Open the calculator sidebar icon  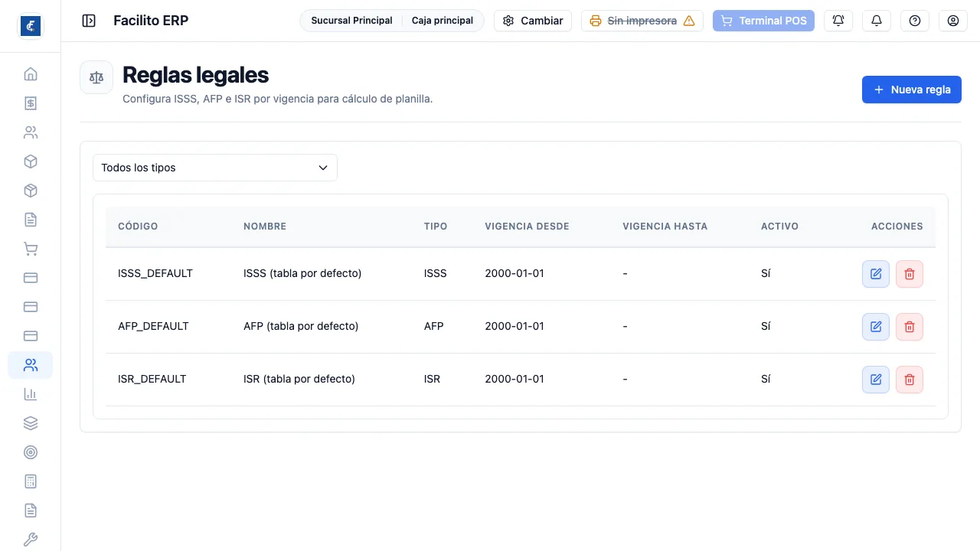tap(31, 481)
